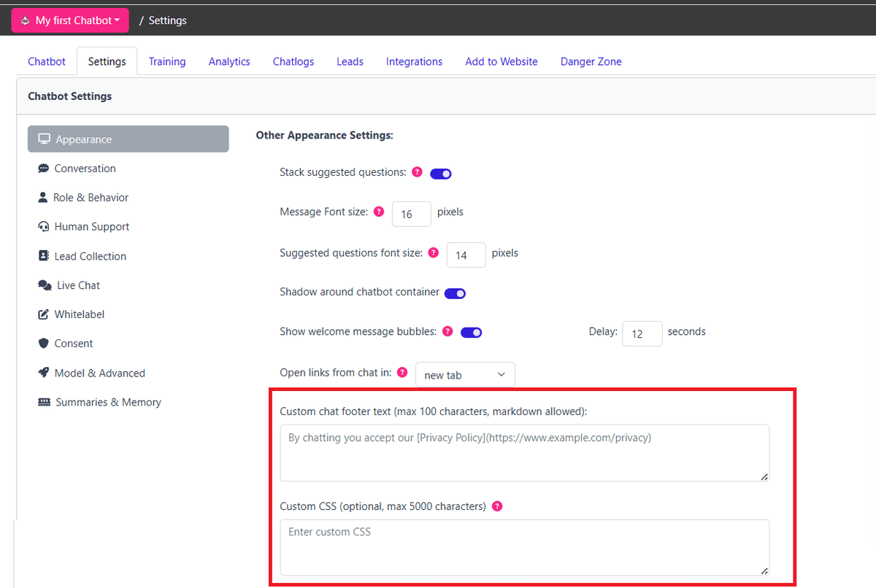Open the Conversation settings section

(x=85, y=168)
